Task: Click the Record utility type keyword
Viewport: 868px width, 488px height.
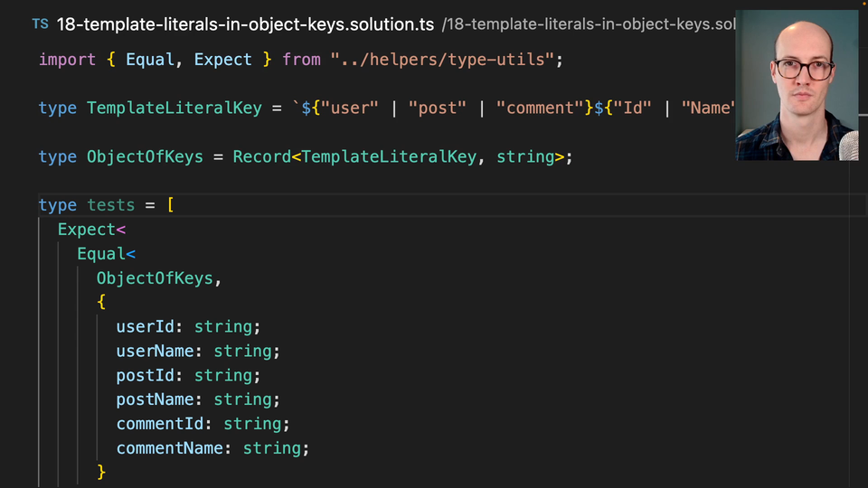Action: click(x=261, y=157)
